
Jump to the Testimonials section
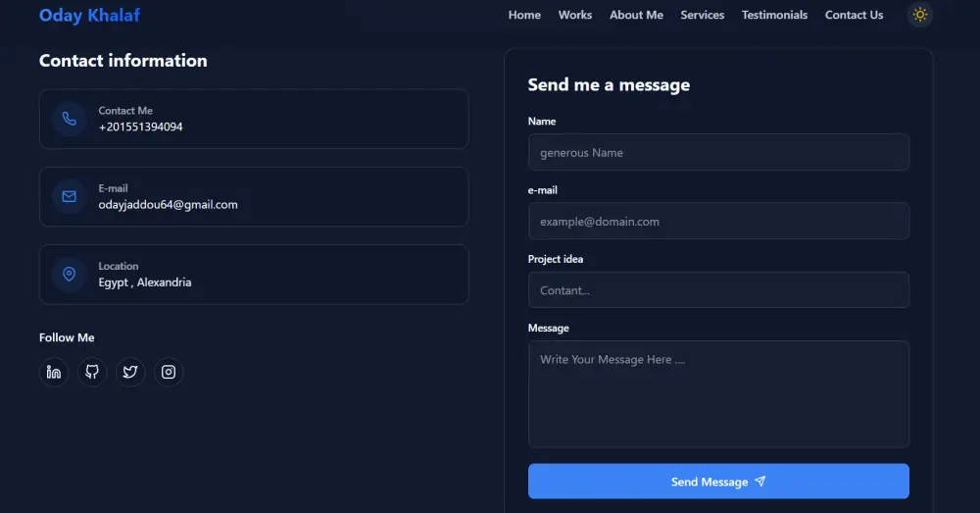pos(774,15)
